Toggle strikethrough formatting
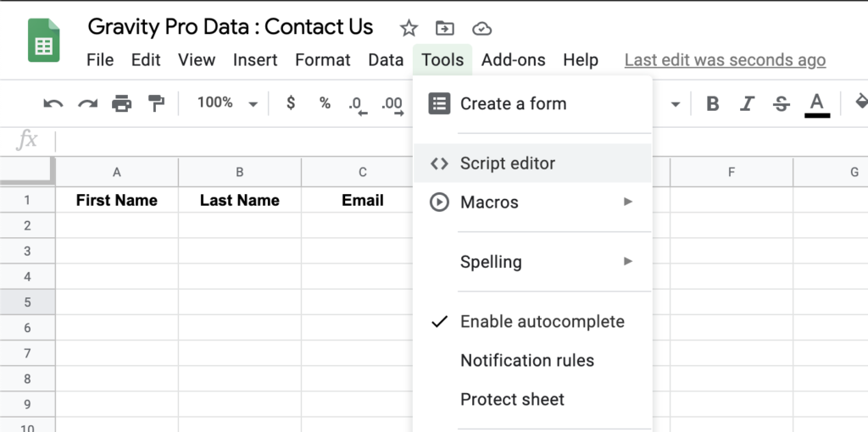This screenshot has width=868, height=432. click(781, 103)
